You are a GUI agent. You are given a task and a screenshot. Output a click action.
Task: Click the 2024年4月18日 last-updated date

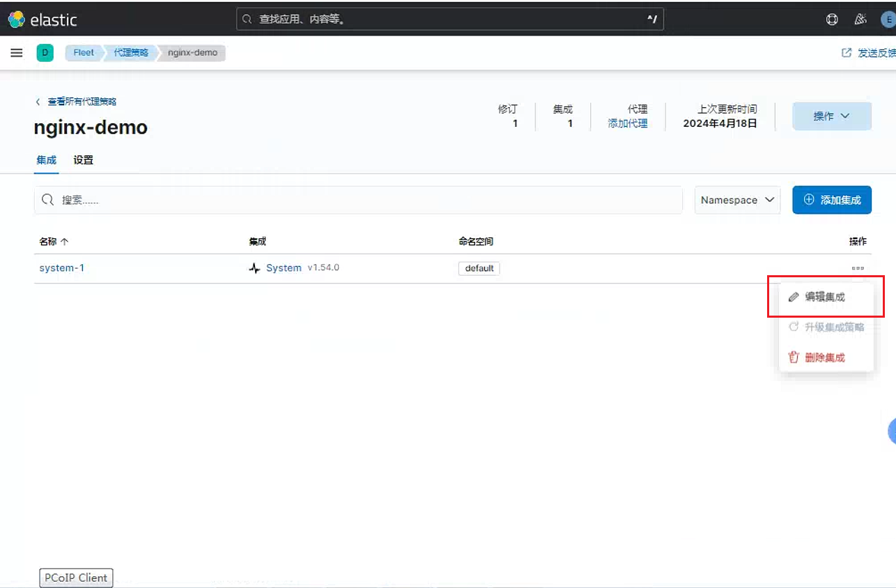(720, 124)
